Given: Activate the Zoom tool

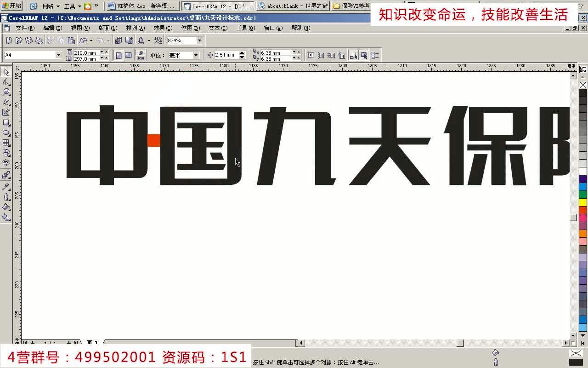Looking at the screenshot, I should click(x=6, y=92).
